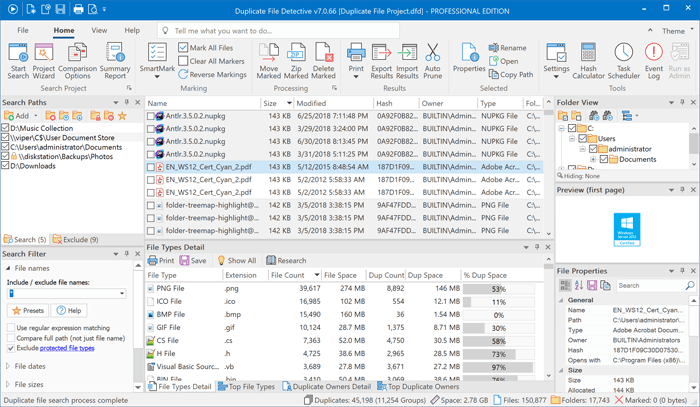Image resolution: width=700 pixels, height=407 pixels.
Task: Open the protected file types link
Action: 67,348
